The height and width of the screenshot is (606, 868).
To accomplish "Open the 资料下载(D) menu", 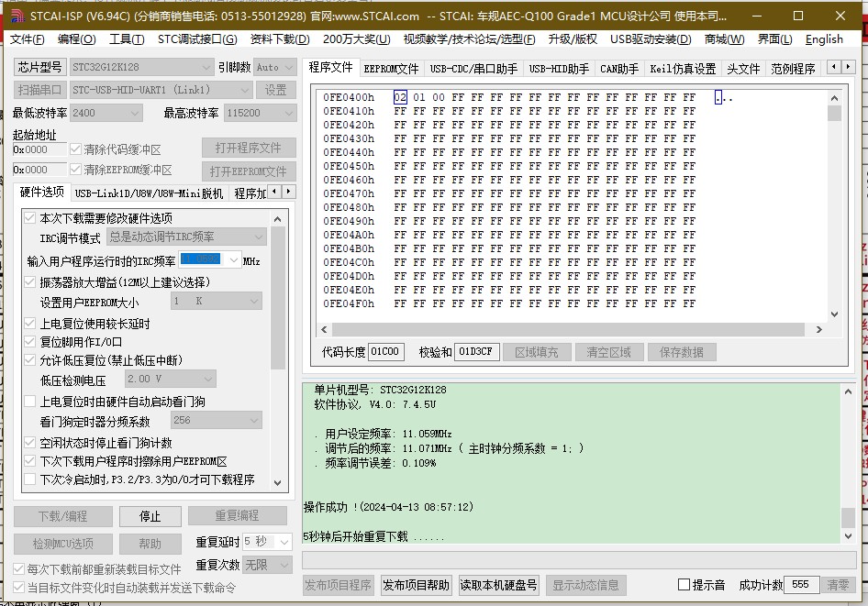I will point(280,39).
